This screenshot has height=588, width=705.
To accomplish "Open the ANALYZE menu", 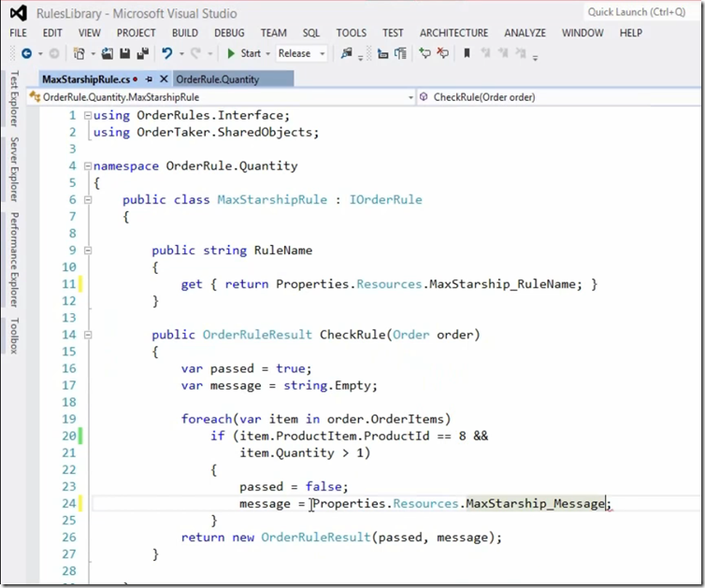I will click(525, 34).
